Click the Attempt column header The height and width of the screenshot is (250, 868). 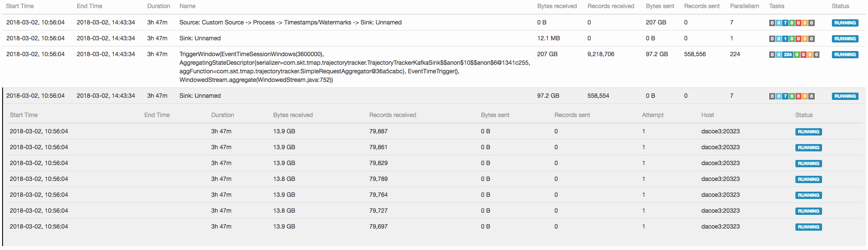pos(652,115)
